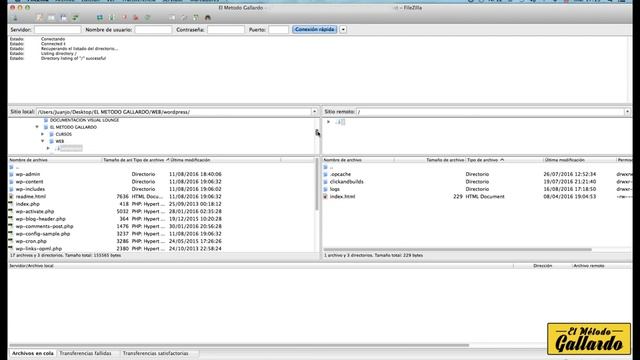Toggle directory comparison icon
This screenshot has width=640, height=360.
(x=184, y=18)
